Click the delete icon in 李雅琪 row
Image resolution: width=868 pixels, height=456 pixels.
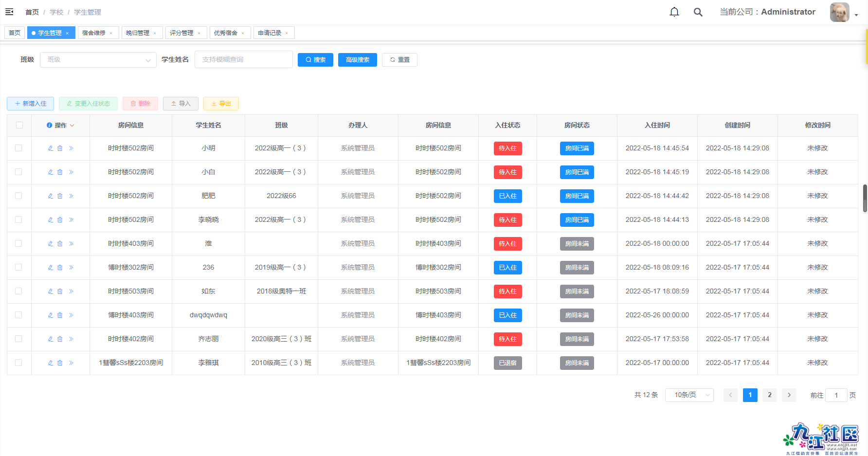[x=60, y=363]
